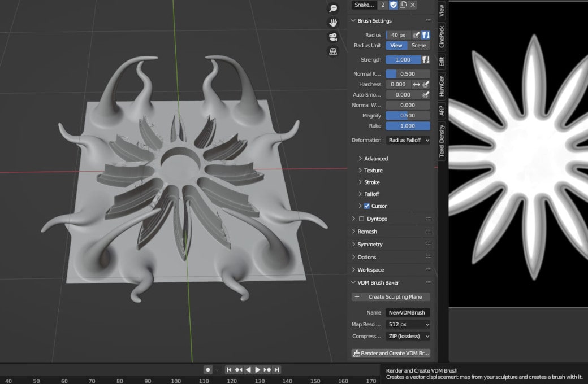Click Create Sculpting Plane button
Screen dimensions: 588x384
(391, 297)
